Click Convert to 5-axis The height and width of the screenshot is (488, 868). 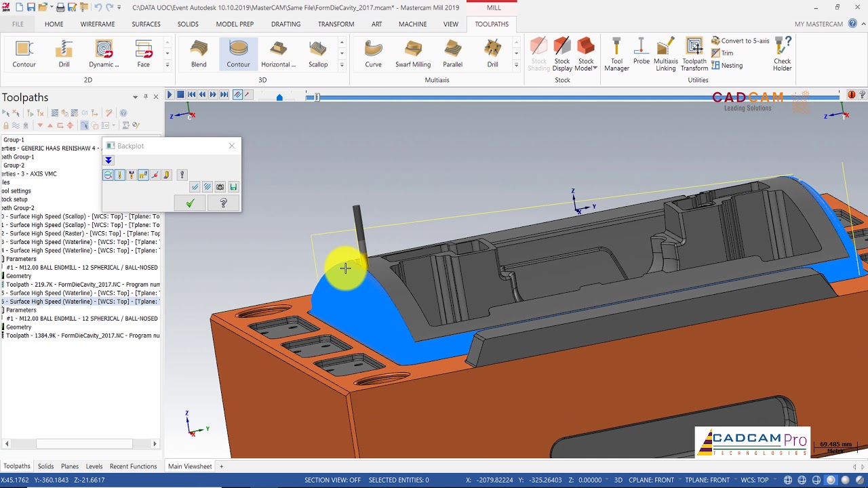pos(740,41)
